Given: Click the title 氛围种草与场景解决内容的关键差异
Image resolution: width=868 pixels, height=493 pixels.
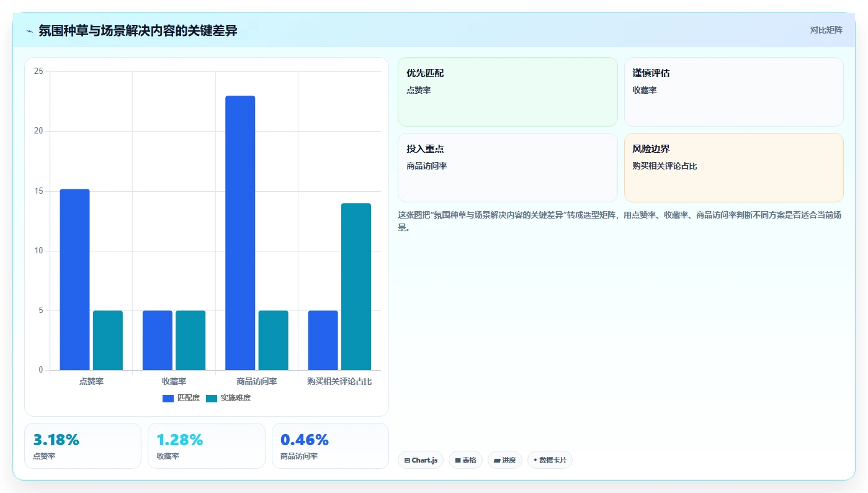Looking at the screenshot, I should [138, 30].
